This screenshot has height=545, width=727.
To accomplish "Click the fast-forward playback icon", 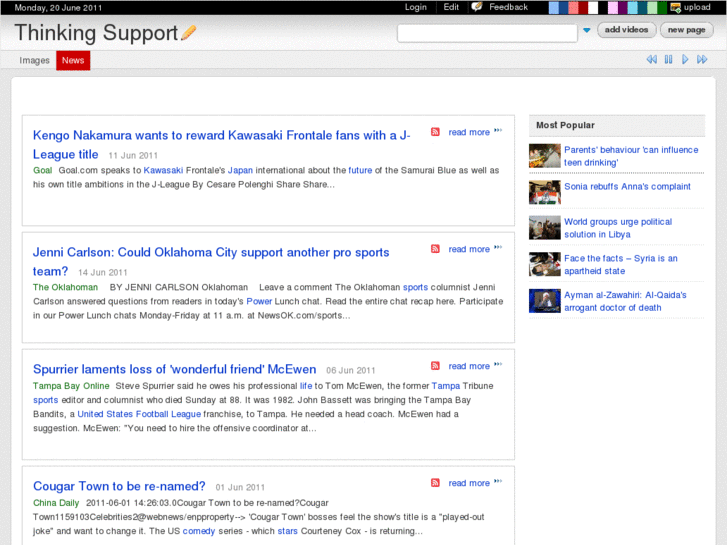I will (x=702, y=59).
